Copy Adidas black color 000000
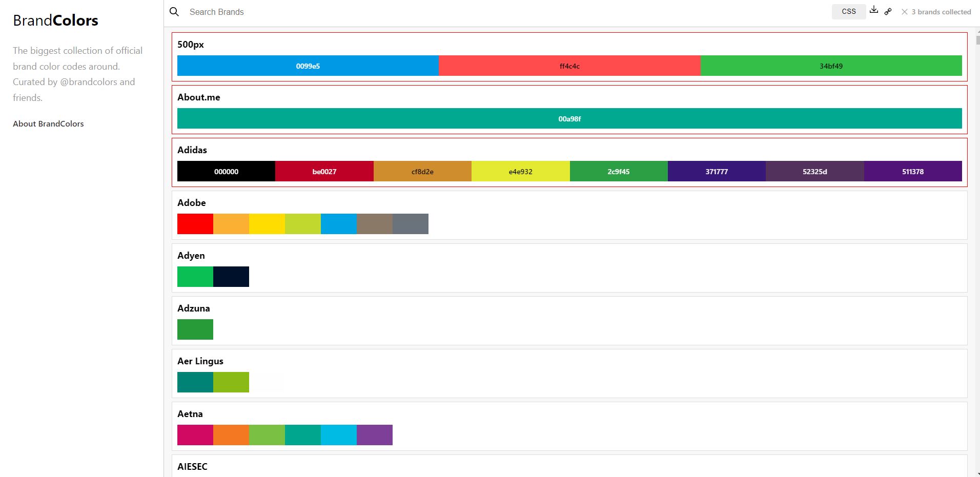Image resolution: width=980 pixels, height=477 pixels. 226,171
